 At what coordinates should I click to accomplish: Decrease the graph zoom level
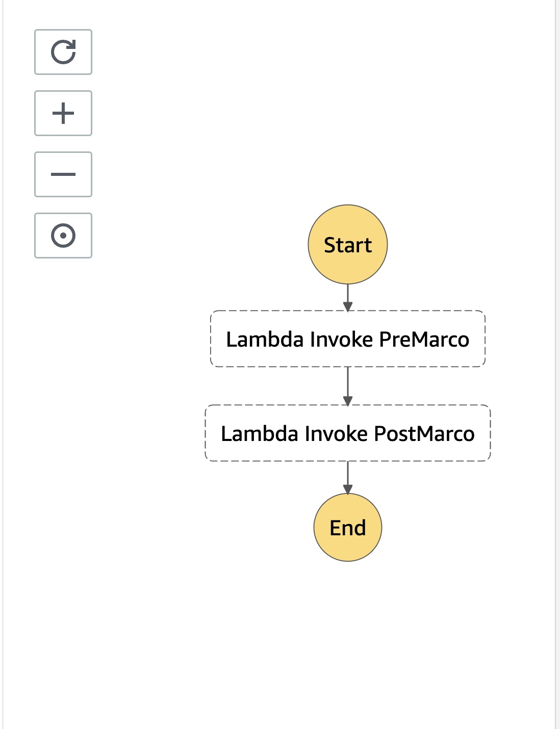tap(63, 174)
